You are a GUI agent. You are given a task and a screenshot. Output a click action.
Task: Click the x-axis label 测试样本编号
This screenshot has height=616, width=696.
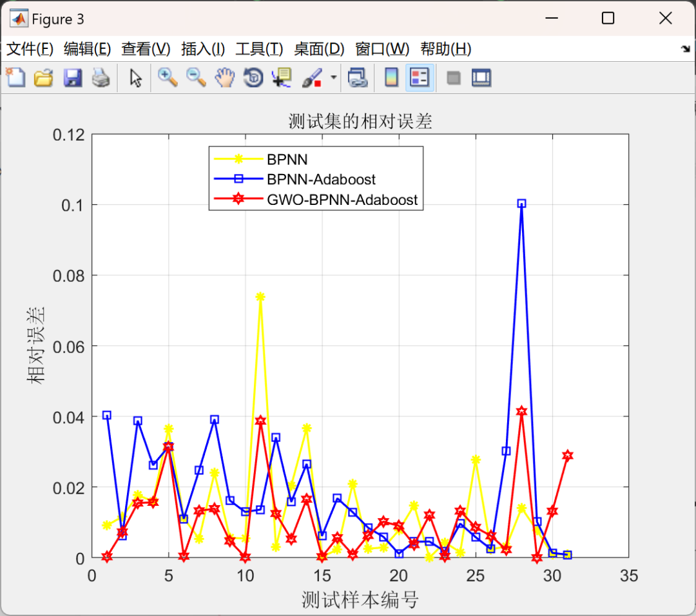click(360, 600)
